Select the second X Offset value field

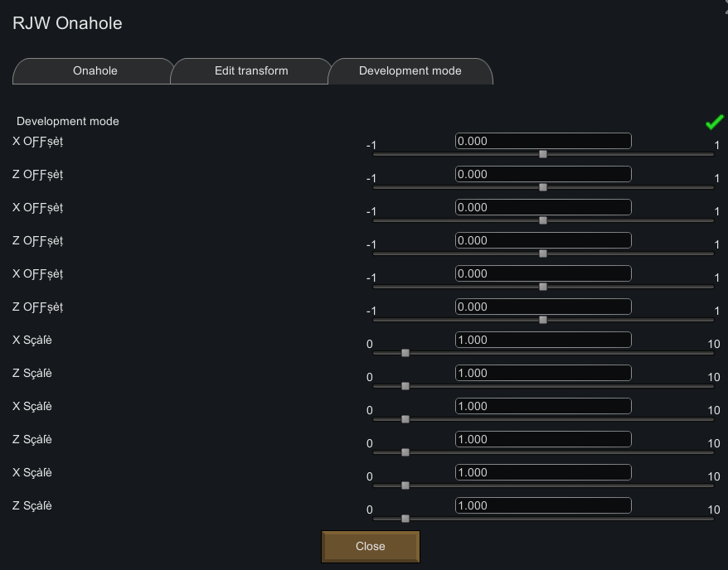point(543,207)
